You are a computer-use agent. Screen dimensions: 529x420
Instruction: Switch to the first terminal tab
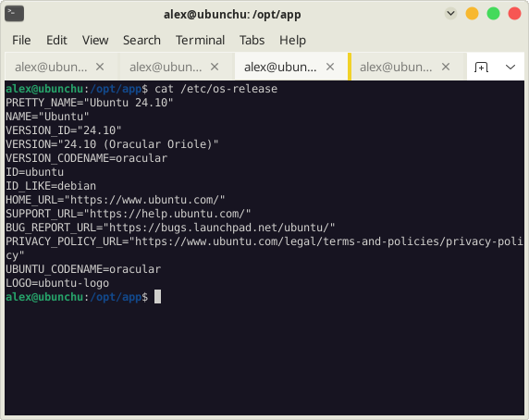click(61, 67)
